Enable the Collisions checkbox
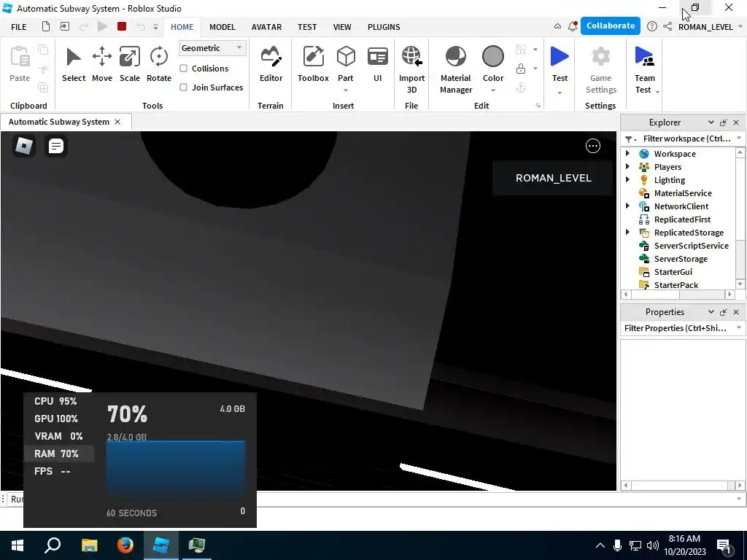Screen dimensions: 747x560 (183, 69)
